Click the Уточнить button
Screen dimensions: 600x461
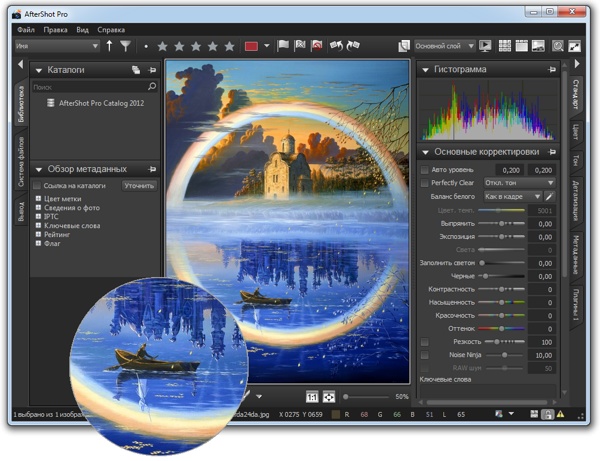coord(139,186)
